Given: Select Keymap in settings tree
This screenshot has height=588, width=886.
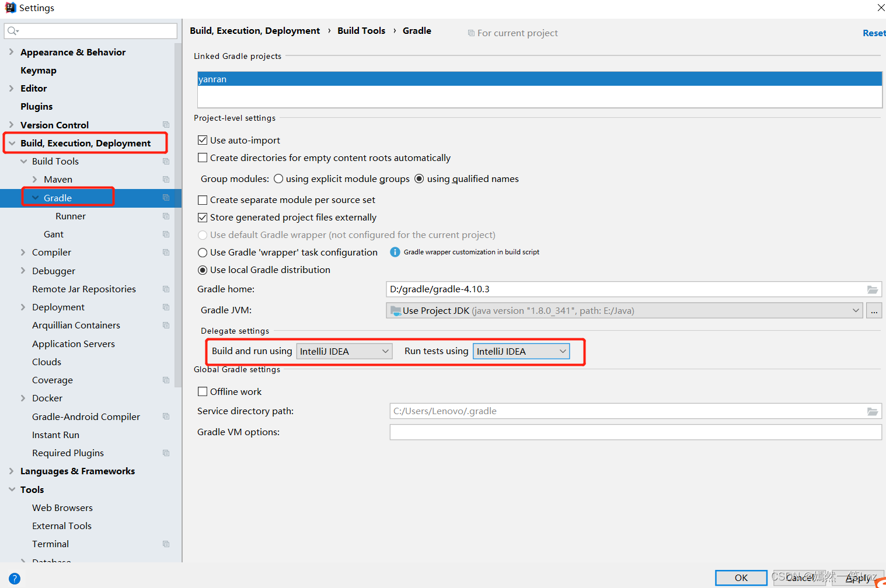Looking at the screenshot, I should coord(39,70).
